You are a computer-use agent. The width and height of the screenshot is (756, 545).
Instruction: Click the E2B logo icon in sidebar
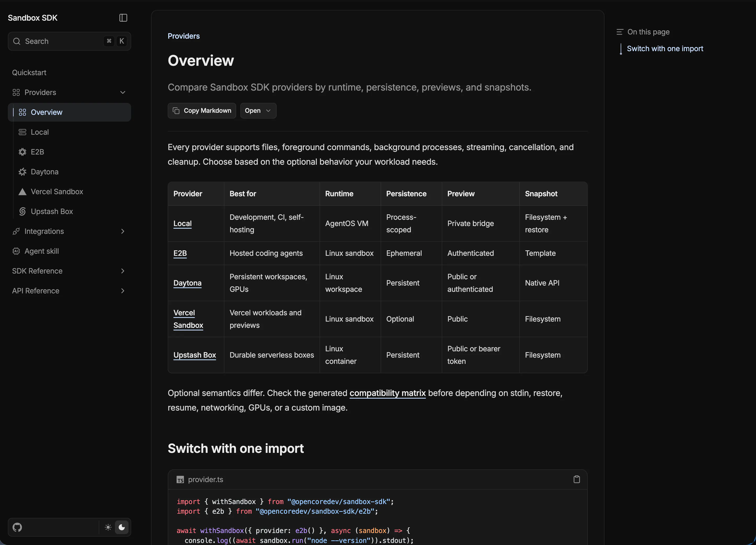pyautogui.click(x=22, y=152)
